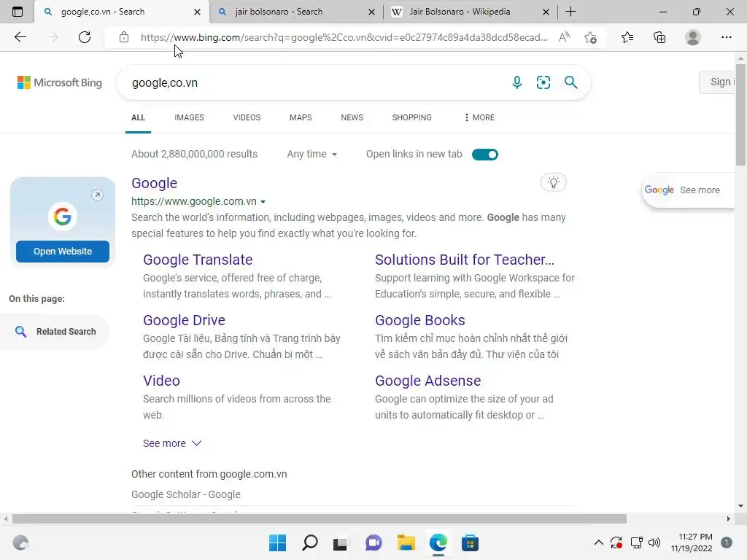The width and height of the screenshot is (747, 560).
Task: Open Solutions Built for Teacher link
Action: 465,260
